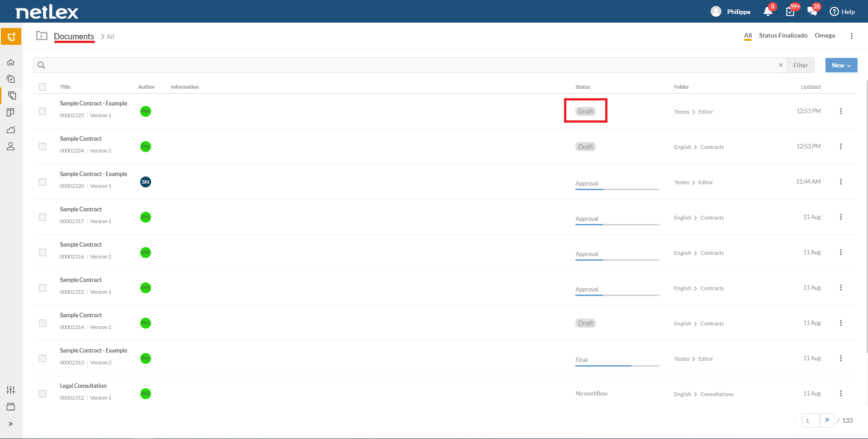Open actions menu for document 00002316

(x=841, y=253)
